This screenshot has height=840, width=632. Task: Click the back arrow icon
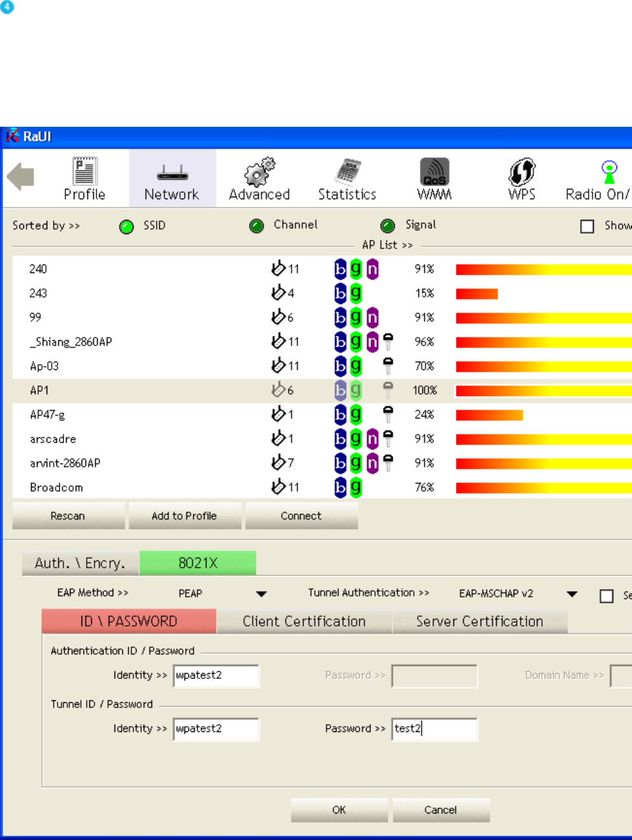pyautogui.click(x=21, y=177)
